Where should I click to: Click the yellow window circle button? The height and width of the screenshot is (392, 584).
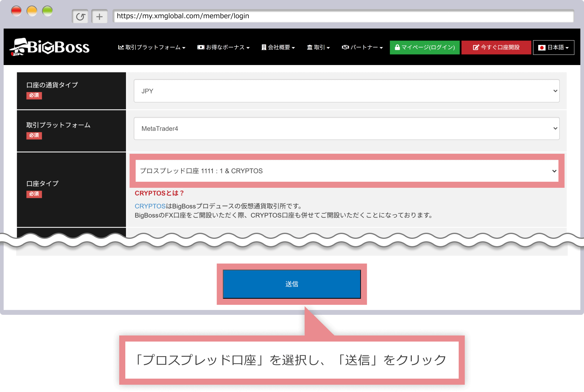coord(32,11)
